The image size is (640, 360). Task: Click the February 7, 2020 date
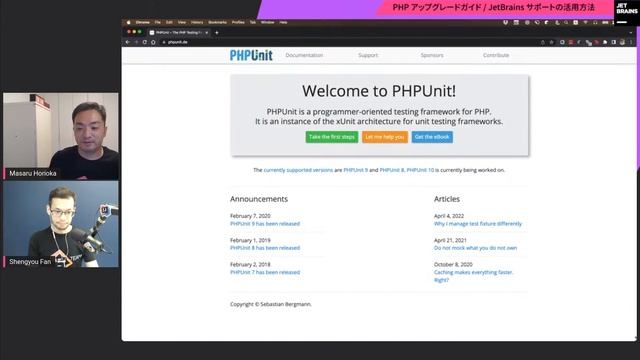click(x=250, y=216)
